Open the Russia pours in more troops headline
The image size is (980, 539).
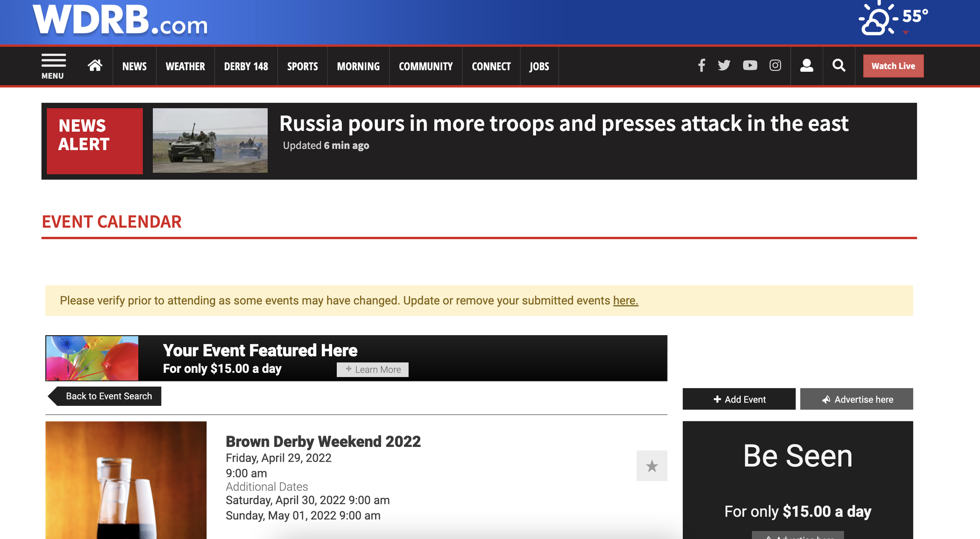(x=564, y=123)
